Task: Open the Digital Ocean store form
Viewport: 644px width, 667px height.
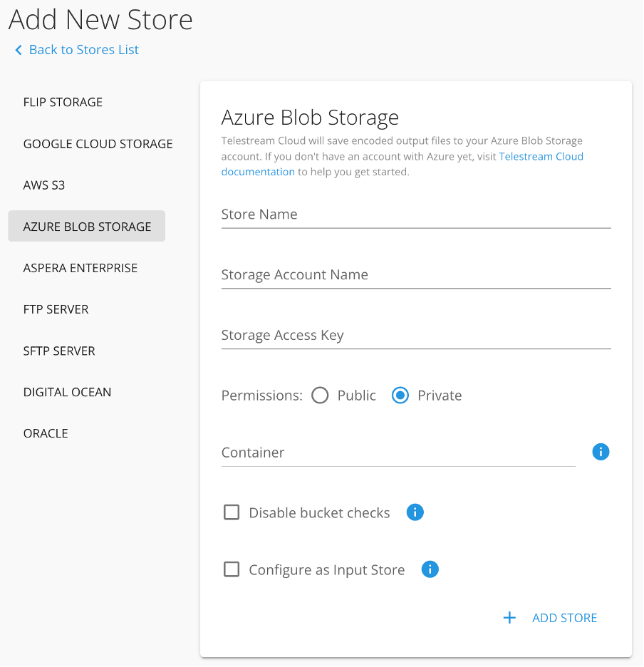Action: 67,392
